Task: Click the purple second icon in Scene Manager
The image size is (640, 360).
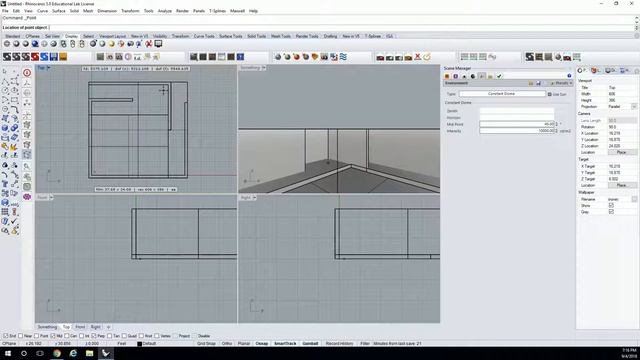Action: 456,76
